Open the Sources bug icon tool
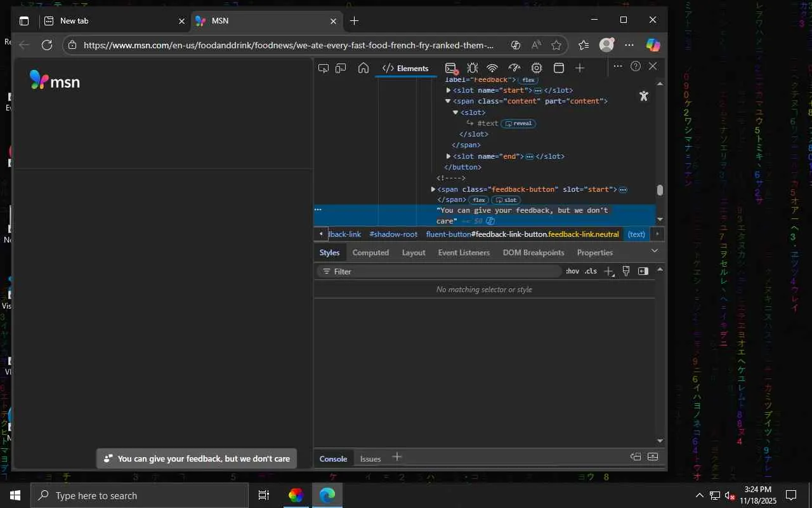Screen dimensions: 812x508 [x=472, y=68]
